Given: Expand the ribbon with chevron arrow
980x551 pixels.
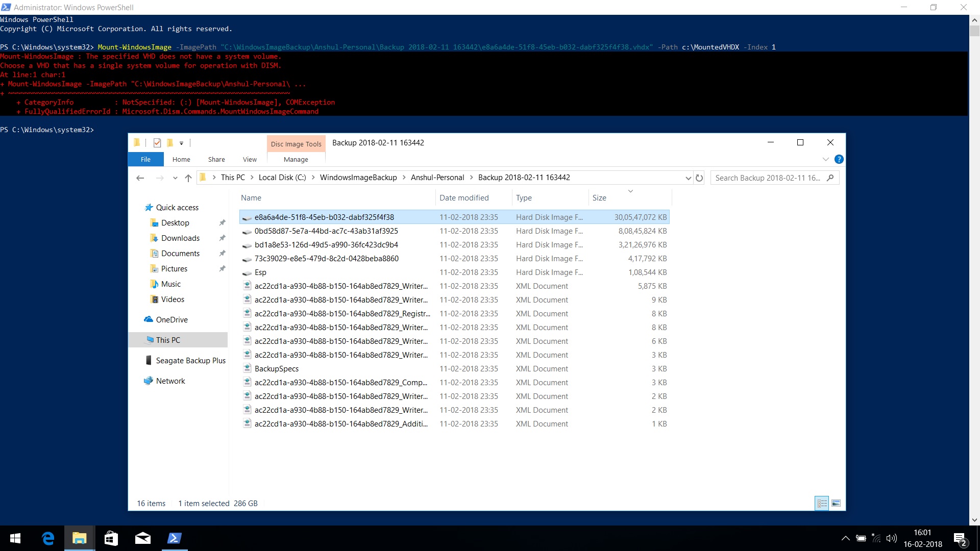Looking at the screenshot, I should click(x=825, y=159).
